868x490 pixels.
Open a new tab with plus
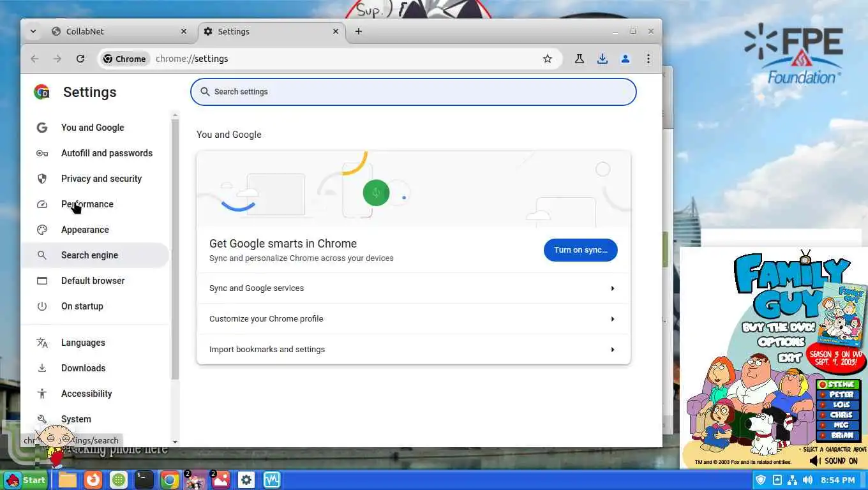pyautogui.click(x=359, y=31)
